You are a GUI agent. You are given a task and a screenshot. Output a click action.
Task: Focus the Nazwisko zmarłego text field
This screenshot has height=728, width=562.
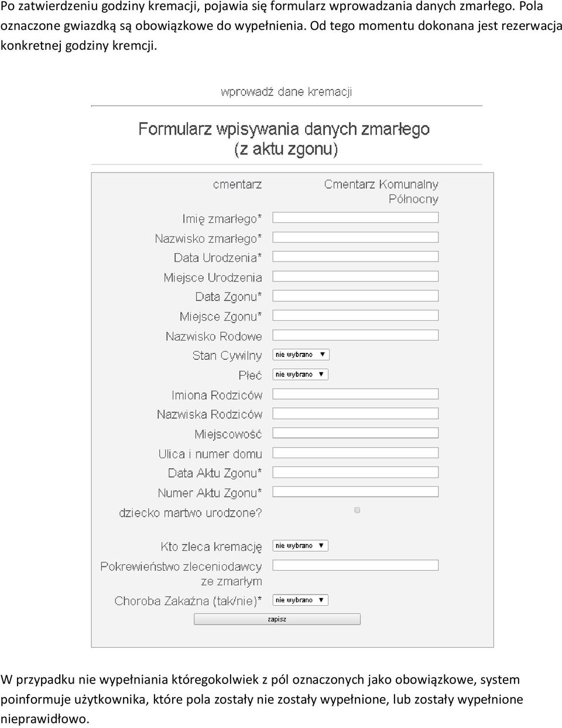tap(355, 237)
